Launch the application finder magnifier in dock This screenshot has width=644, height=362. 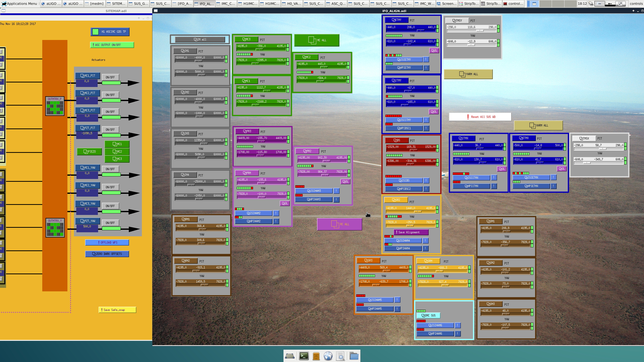pos(341,356)
